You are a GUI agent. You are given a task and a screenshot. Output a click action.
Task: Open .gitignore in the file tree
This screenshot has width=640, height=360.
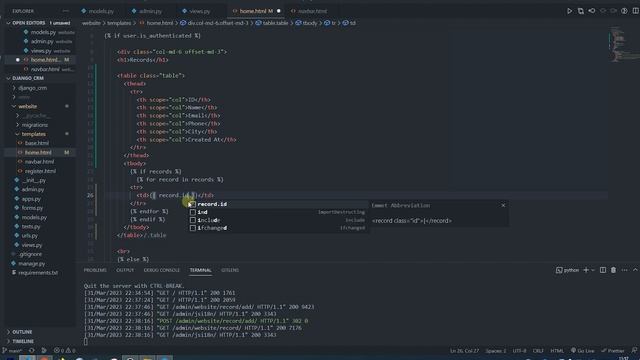30,254
